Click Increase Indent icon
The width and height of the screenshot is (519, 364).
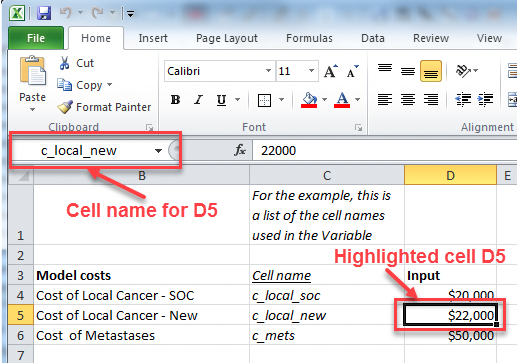[x=485, y=100]
